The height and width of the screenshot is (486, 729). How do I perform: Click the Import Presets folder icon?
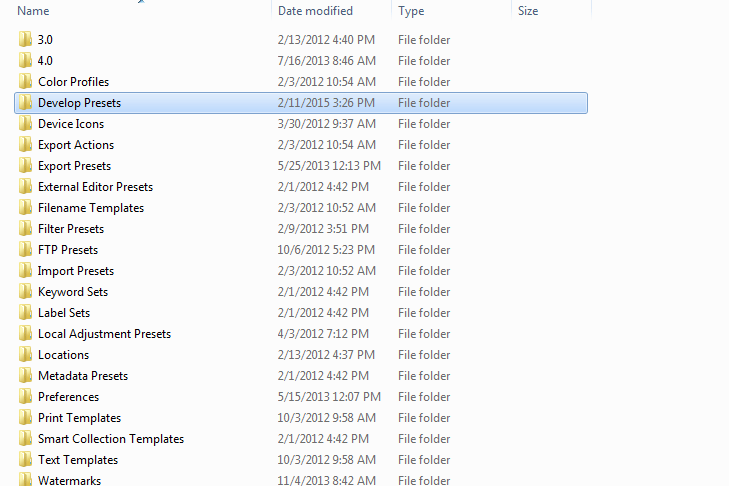26,271
